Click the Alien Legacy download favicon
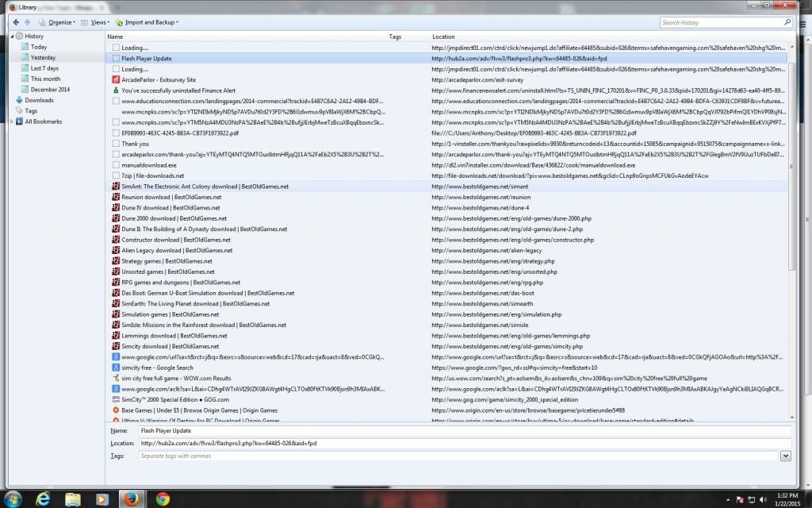Viewport: 812px width, 508px height. [116, 250]
